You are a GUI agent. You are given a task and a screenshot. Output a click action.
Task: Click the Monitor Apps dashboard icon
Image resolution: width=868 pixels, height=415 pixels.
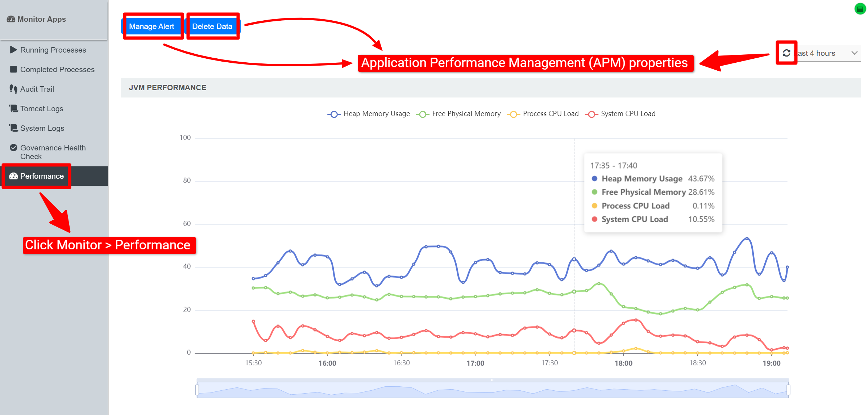pyautogui.click(x=11, y=19)
